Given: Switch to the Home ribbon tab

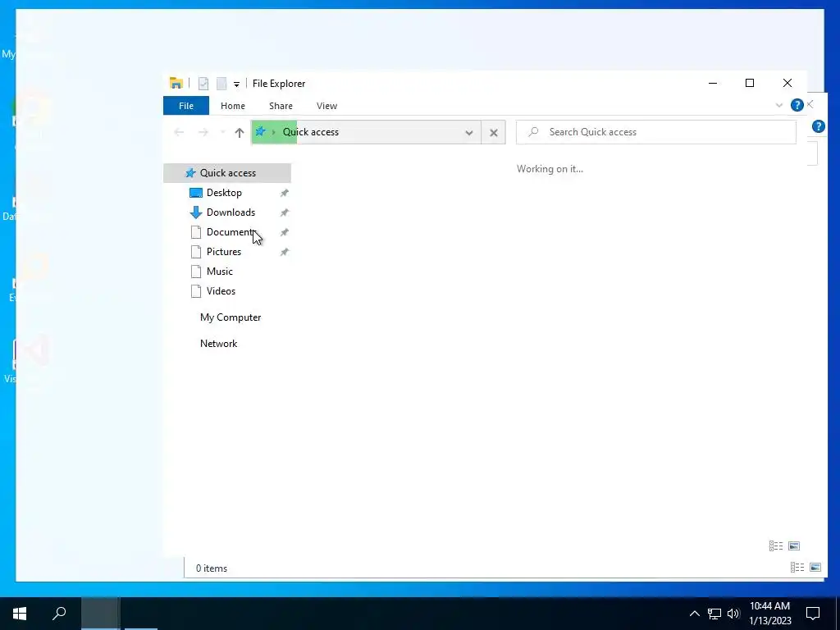Looking at the screenshot, I should click(x=232, y=106).
